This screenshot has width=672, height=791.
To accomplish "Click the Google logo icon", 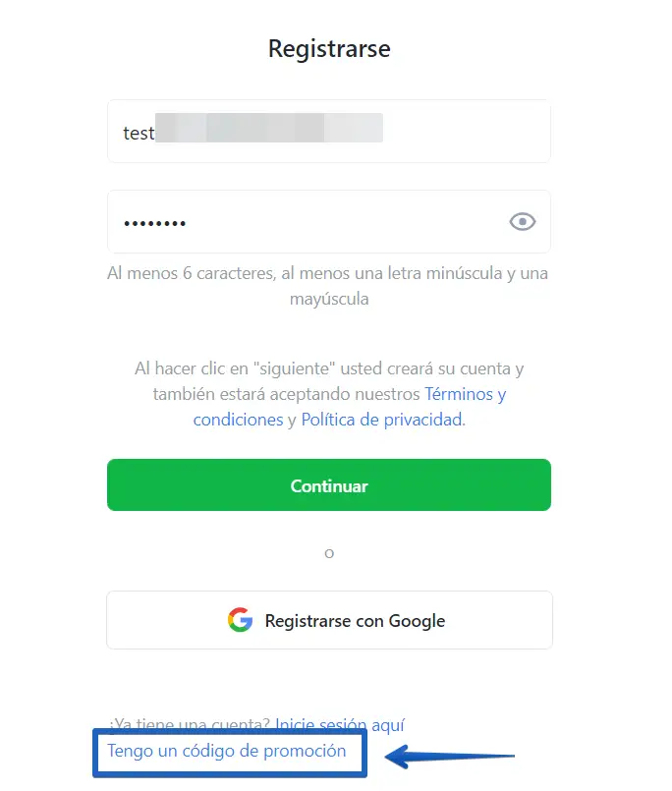I will pyautogui.click(x=240, y=619).
